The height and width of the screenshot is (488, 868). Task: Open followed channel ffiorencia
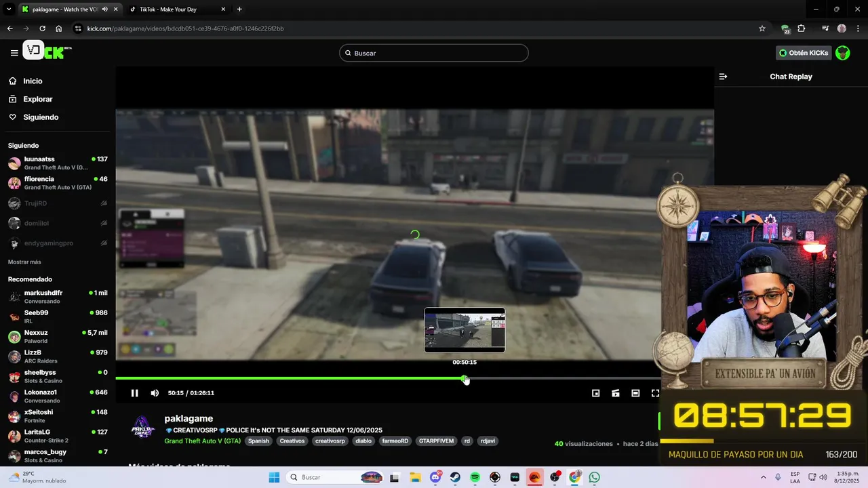coord(58,183)
